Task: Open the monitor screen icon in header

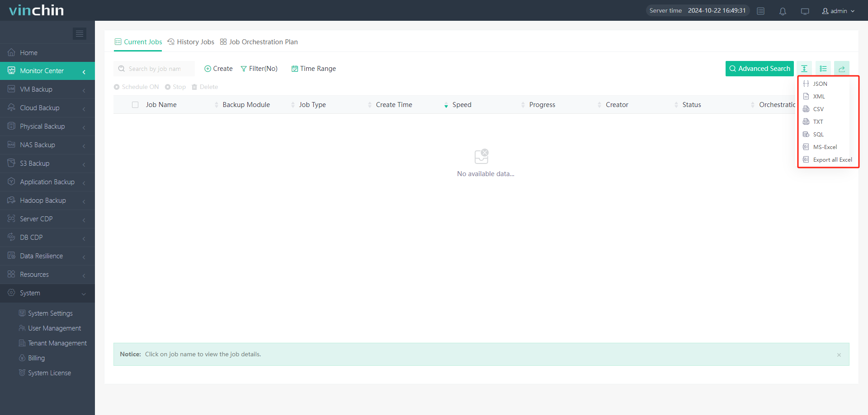Action: tap(805, 11)
